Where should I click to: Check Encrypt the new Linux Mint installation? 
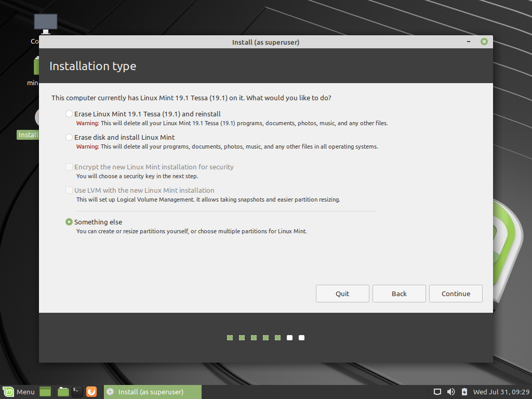pos(69,166)
